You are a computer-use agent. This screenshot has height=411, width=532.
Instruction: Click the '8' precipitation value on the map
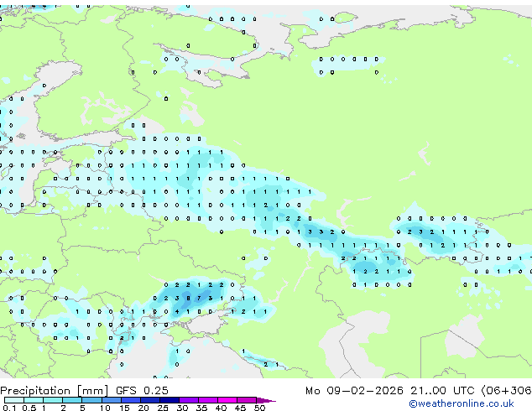coord(188,299)
